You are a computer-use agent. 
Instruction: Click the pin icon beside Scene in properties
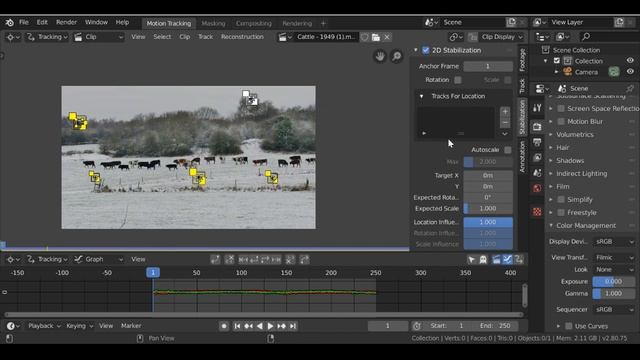[630, 89]
